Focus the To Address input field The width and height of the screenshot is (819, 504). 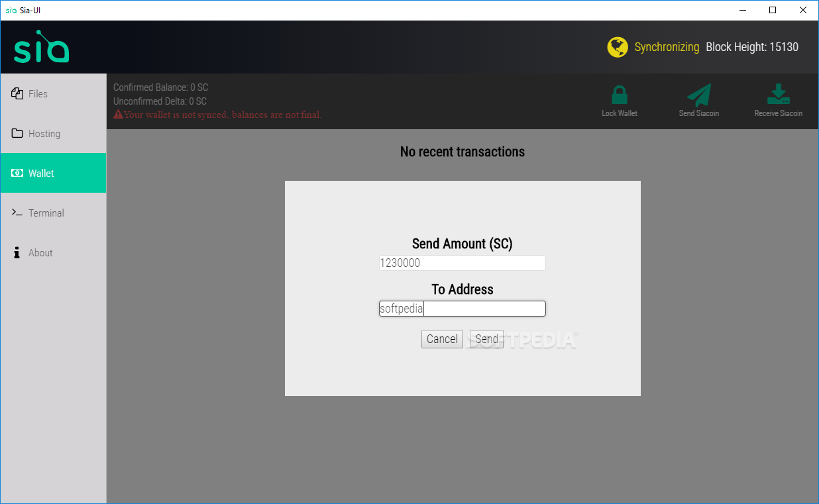click(x=463, y=309)
